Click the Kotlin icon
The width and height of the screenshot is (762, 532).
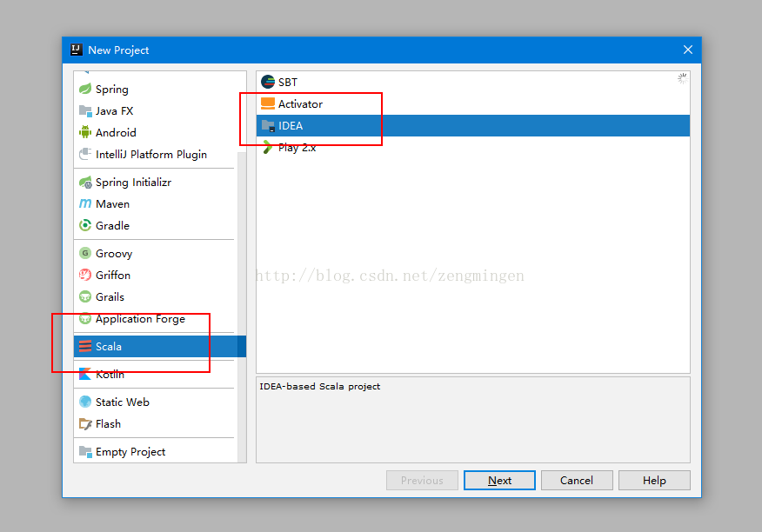point(85,374)
